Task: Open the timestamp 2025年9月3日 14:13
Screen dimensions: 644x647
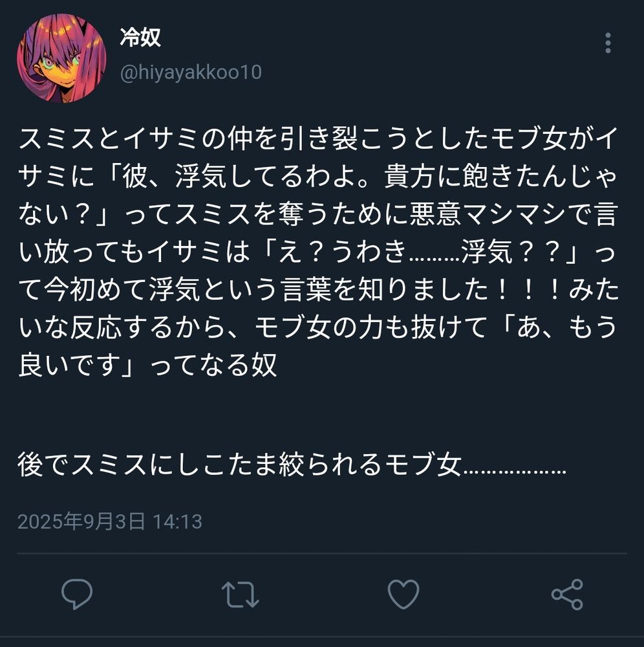Action: click(110, 521)
